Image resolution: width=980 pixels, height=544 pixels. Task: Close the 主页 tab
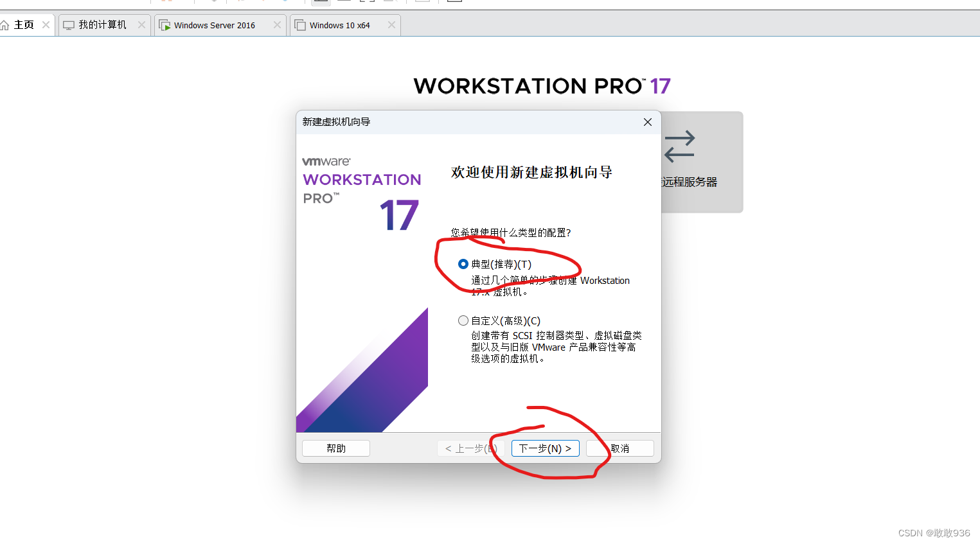[46, 25]
